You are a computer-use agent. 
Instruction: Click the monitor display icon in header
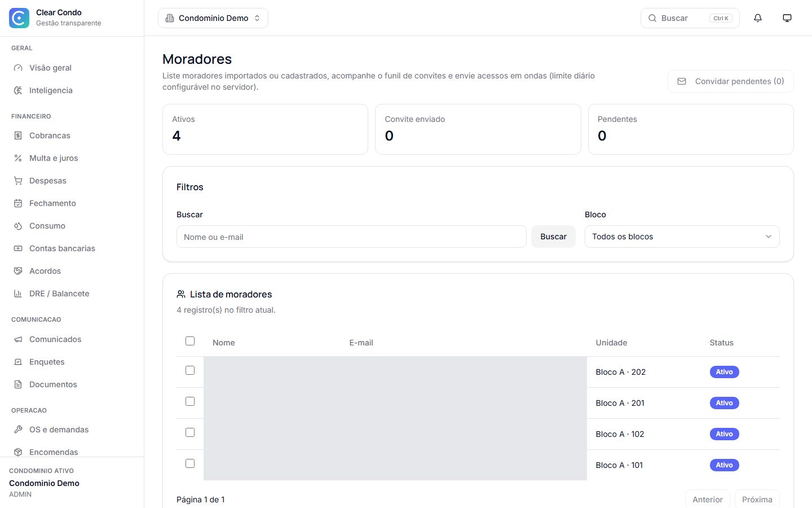click(x=787, y=18)
